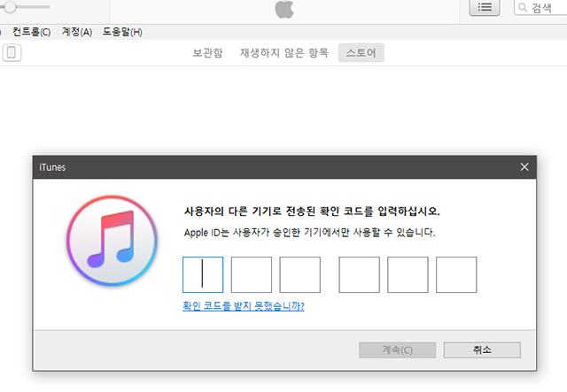Focus the fourth verification code box
Screen dimensions: 567x392
(x=359, y=274)
